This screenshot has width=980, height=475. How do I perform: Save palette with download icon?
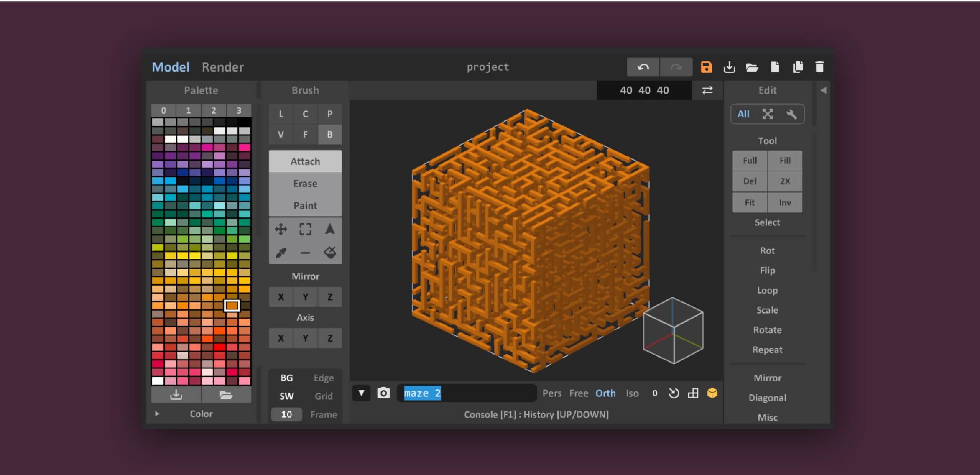tap(176, 395)
